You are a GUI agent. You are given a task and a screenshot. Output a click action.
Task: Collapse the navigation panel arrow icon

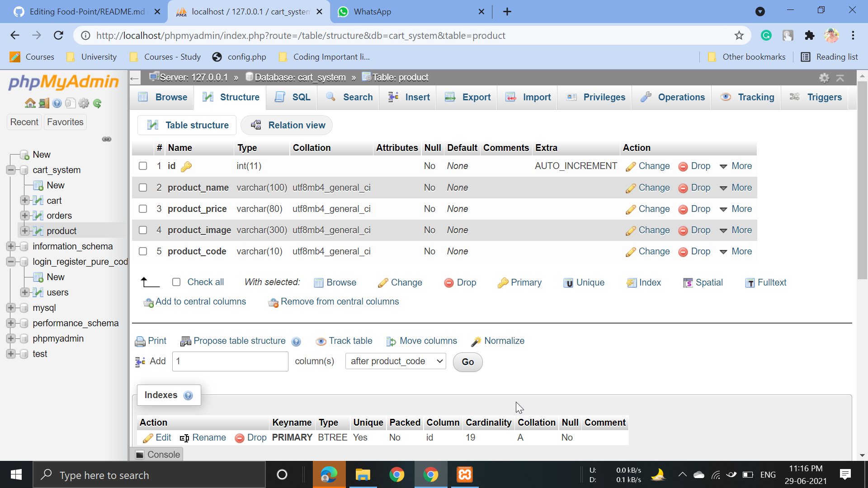tap(134, 78)
